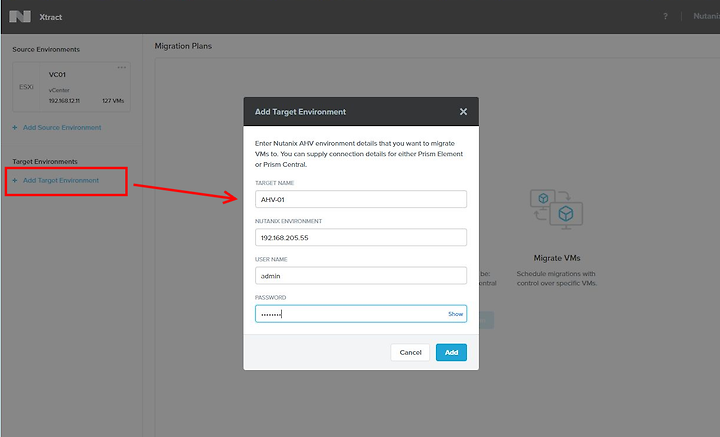Click the Xtract title text

click(x=51, y=17)
